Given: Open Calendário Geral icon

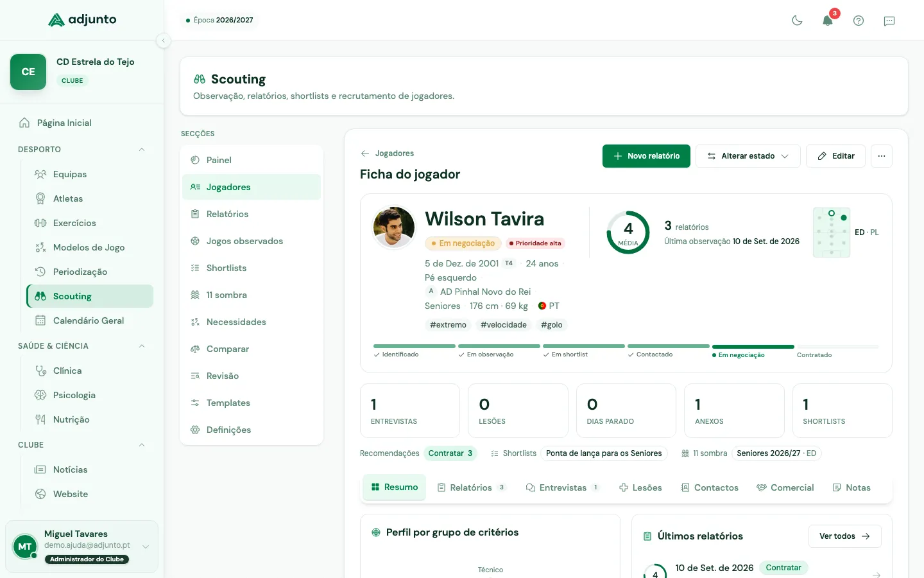Looking at the screenshot, I should point(40,320).
